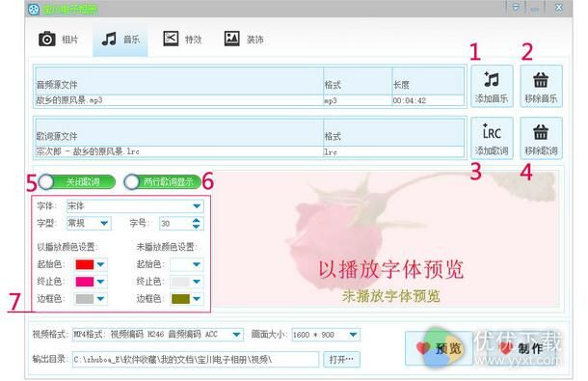This screenshot has height=381, width=588.
Task: Click the red played 起始色 swatch
Action: tap(85, 264)
